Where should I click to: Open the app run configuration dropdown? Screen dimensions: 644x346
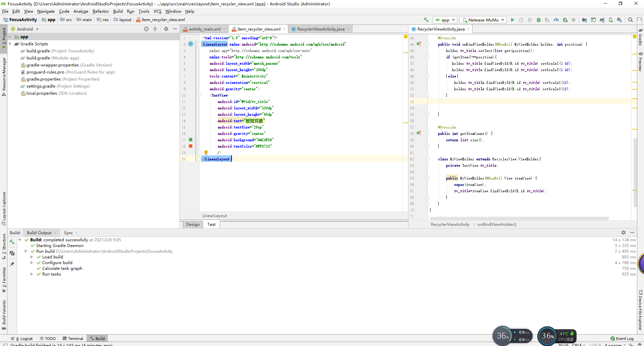pos(445,20)
